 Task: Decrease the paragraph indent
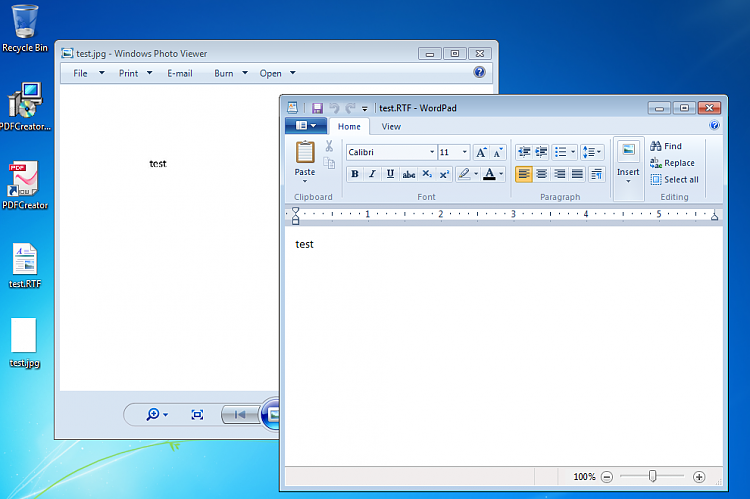point(524,152)
